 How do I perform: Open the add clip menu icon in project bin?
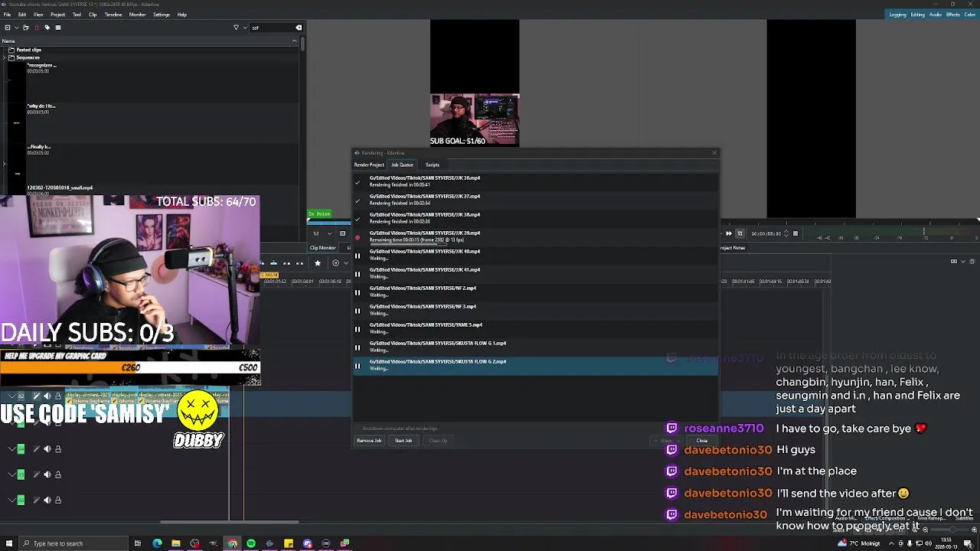pyautogui.click(x=8, y=28)
